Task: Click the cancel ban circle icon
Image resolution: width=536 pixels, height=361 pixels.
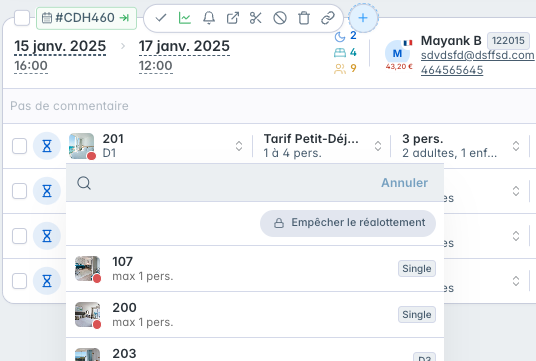Action: [280, 18]
